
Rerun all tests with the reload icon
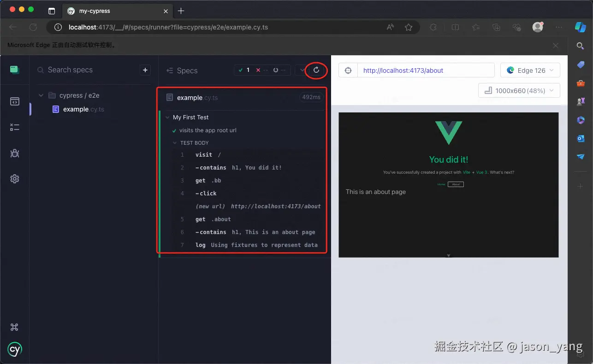pyautogui.click(x=316, y=70)
